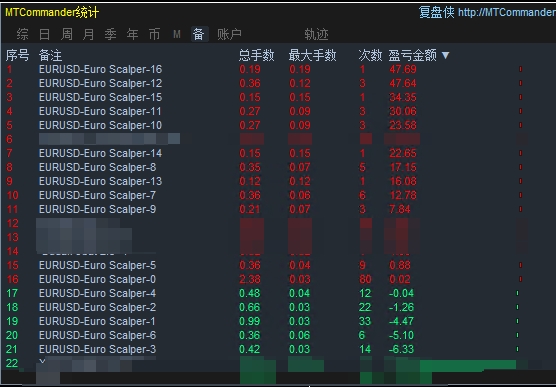Click profit value 34.35

pos(403,97)
